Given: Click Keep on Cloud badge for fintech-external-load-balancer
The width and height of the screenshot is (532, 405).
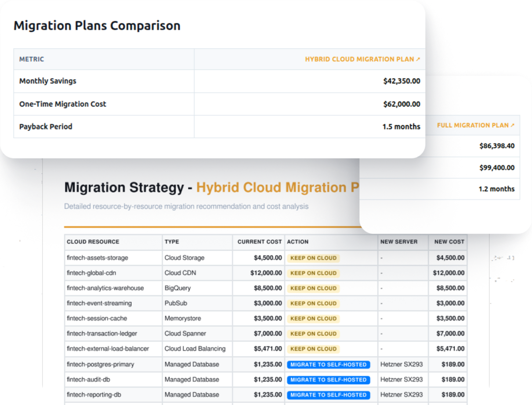Looking at the screenshot, I should (313, 349).
